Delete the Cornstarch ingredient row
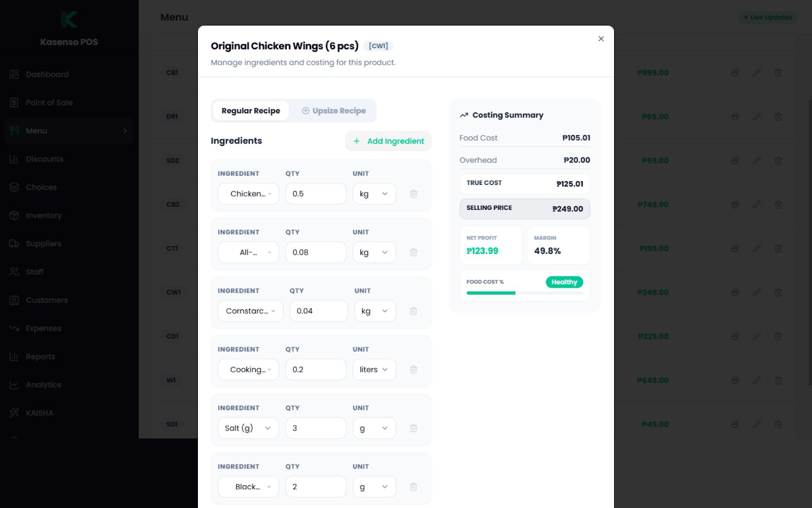Viewport: 812px width, 508px height. [x=414, y=311]
